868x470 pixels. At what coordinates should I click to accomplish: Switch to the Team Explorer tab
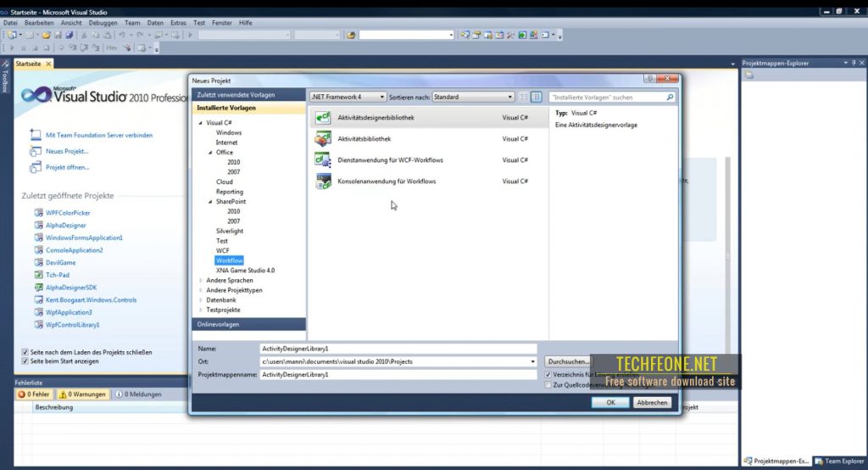click(839, 462)
